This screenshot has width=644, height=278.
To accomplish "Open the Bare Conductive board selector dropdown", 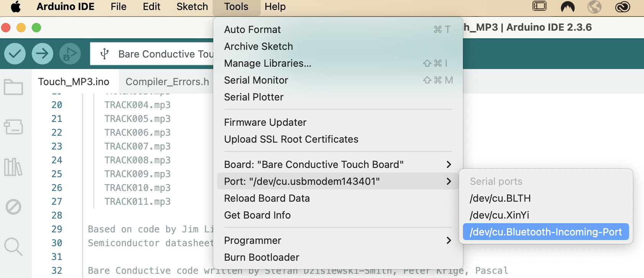I will click(x=153, y=54).
